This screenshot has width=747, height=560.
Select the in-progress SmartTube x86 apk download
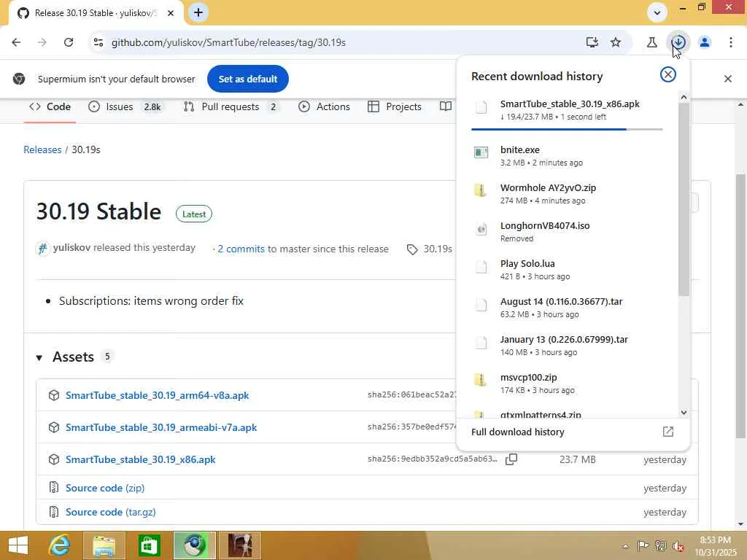click(x=567, y=110)
